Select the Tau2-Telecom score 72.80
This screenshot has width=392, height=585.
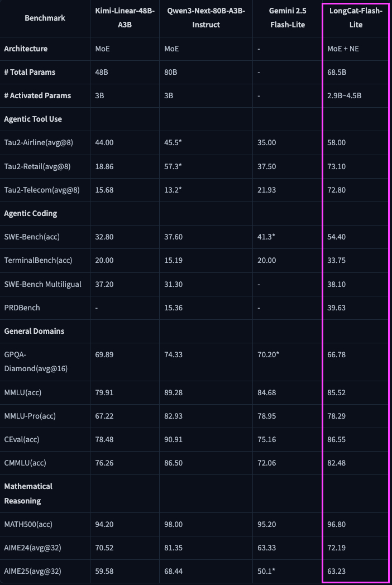pyautogui.click(x=337, y=189)
